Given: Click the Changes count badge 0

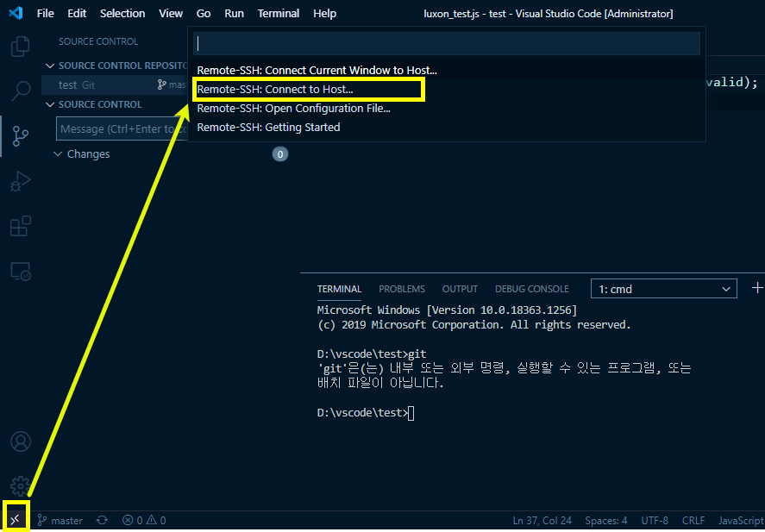Looking at the screenshot, I should 280,154.
